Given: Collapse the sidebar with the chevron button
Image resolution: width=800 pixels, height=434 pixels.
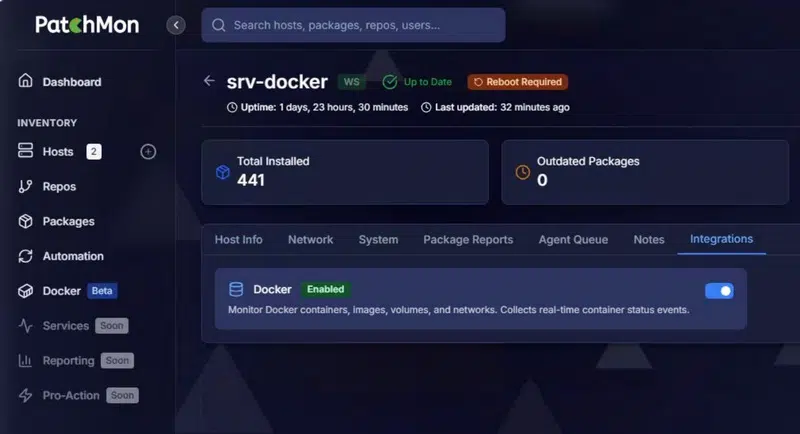Looking at the screenshot, I should pos(176,25).
